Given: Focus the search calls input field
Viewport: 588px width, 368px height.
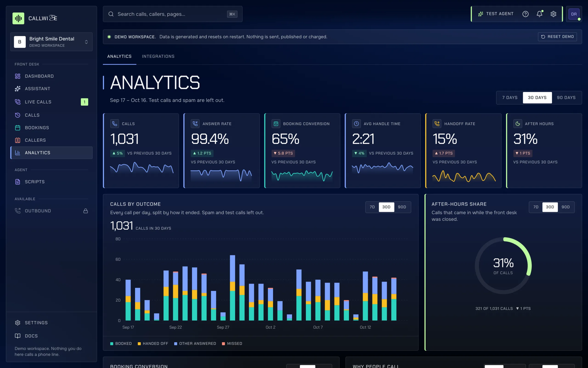Looking at the screenshot, I should pyautogui.click(x=172, y=14).
